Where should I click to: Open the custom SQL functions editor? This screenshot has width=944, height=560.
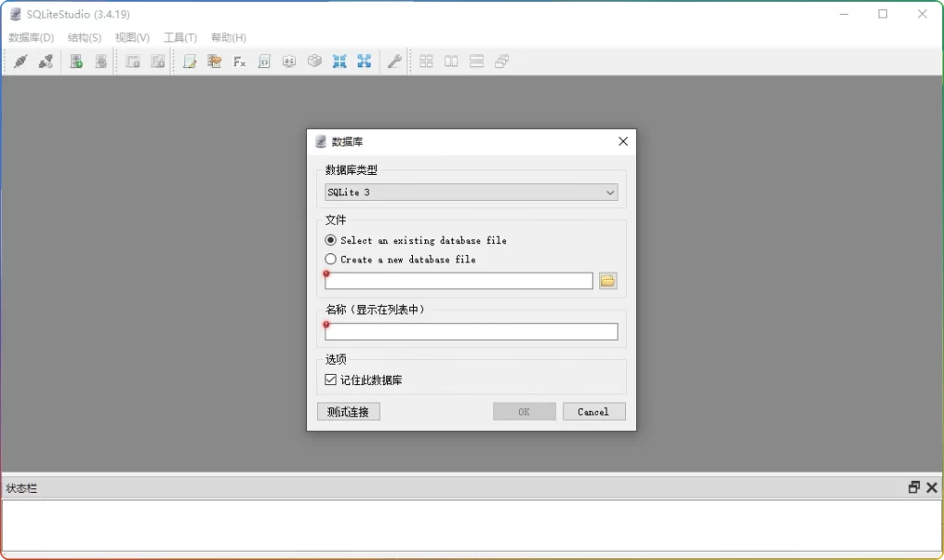(x=239, y=61)
